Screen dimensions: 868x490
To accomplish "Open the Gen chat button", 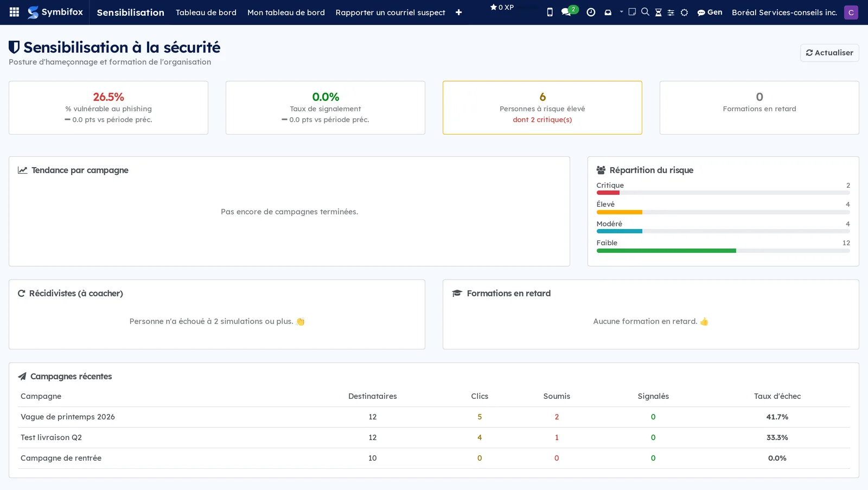I will coord(710,12).
